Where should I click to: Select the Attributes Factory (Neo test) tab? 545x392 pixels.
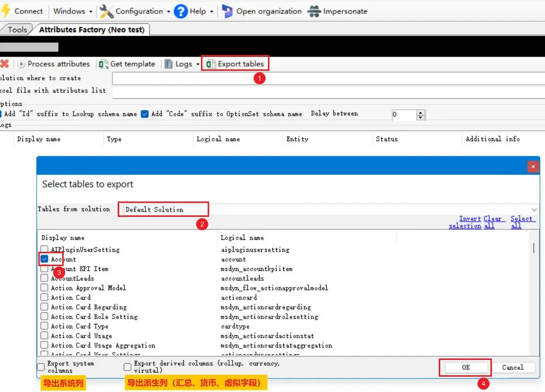point(91,30)
